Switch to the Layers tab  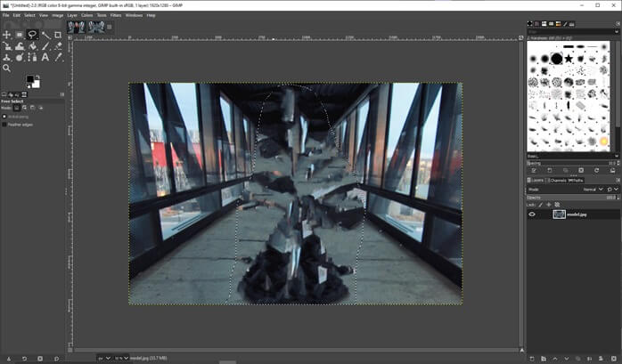coord(536,180)
